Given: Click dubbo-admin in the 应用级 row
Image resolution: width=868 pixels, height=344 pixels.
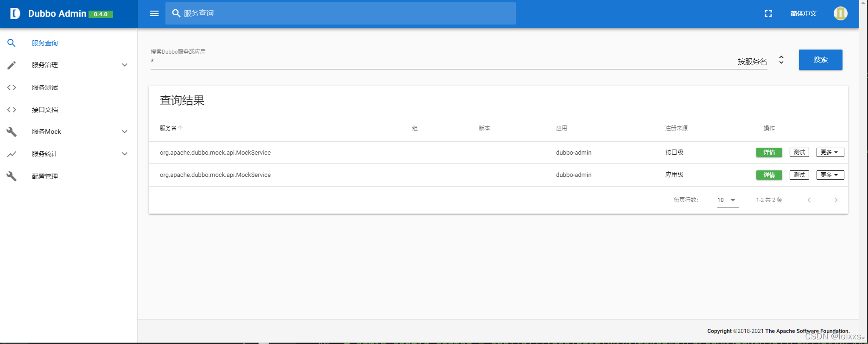Looking at the screenshot, I should tap(574, 175).
